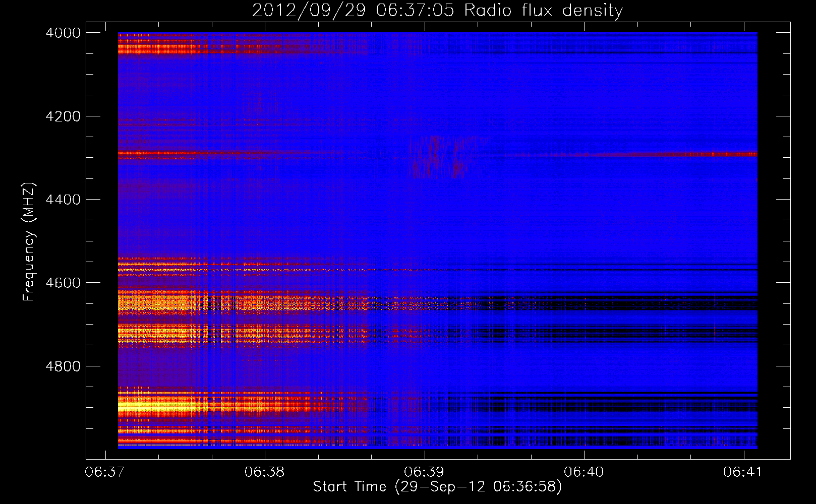Click the 'Start Time (29-Sep-12 06:36:58)' label

coord(437,486)
